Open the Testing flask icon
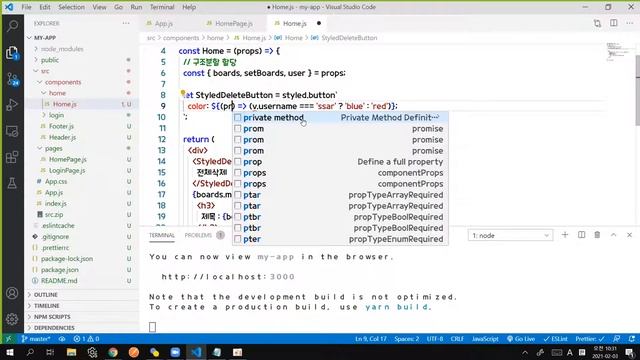Image resolution: width=640 pixels, height=360 pixels. pyautogui.click(x=12, y=183)
